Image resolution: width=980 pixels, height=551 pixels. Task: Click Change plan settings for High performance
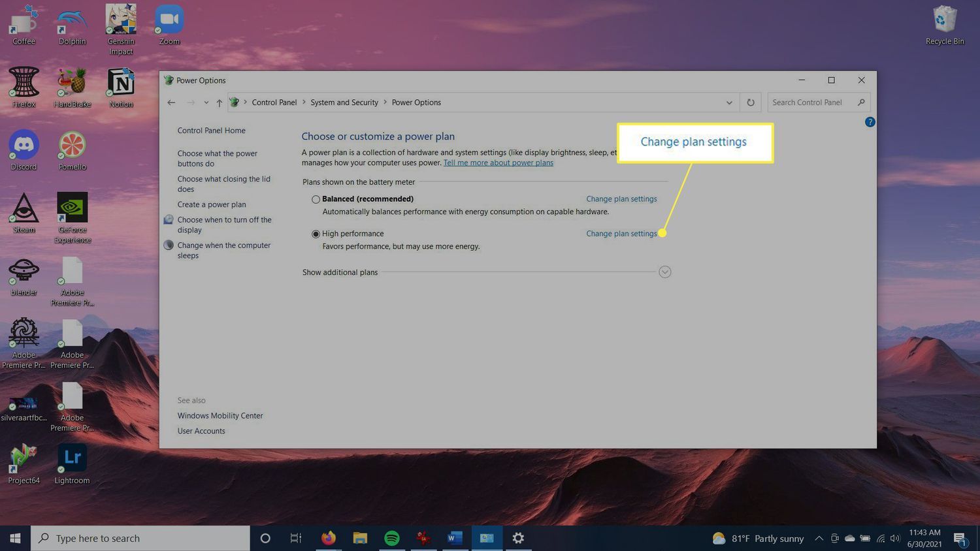[x=621, y=234]
